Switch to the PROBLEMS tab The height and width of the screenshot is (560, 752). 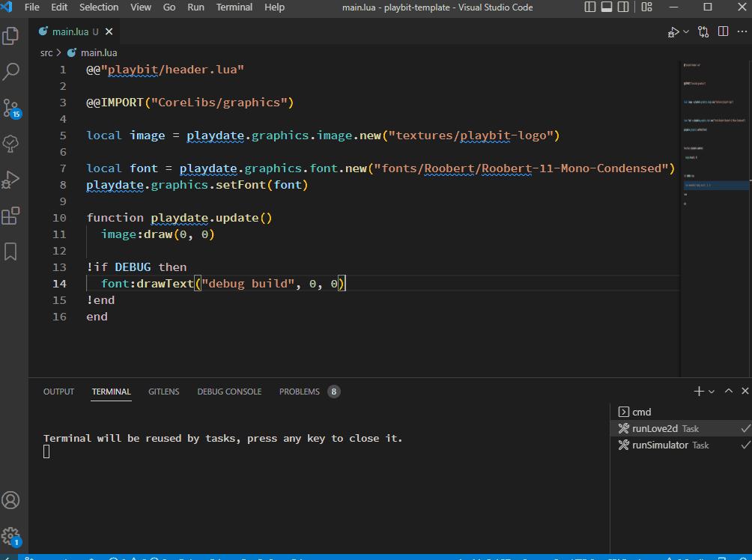click(299, 391)
